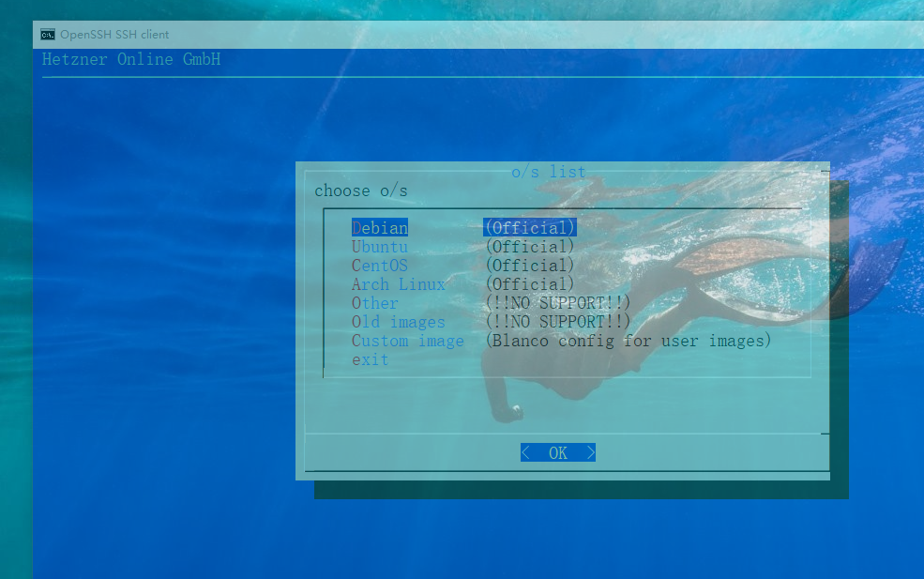Viewport: 924px width, 579px height.
Task: Click the (Official) label beside Debian
Action: pos(530,228)
